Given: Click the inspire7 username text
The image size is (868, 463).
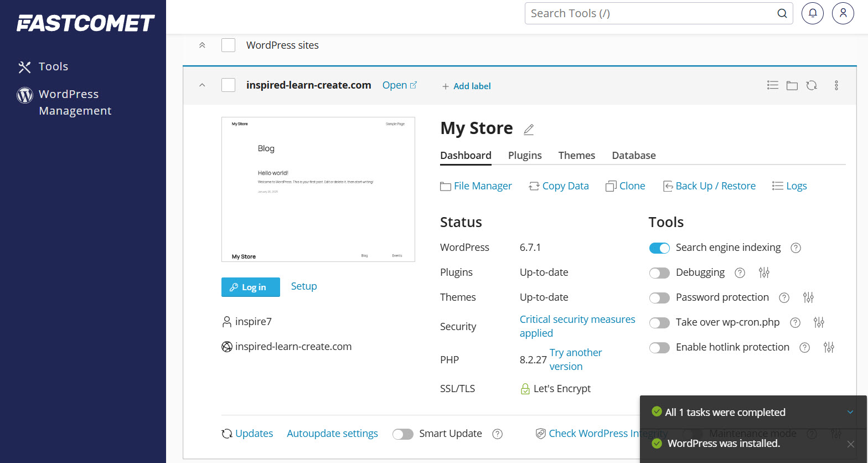Looking at the screenshot, I should pyautogui.click(x=254, y=322).
